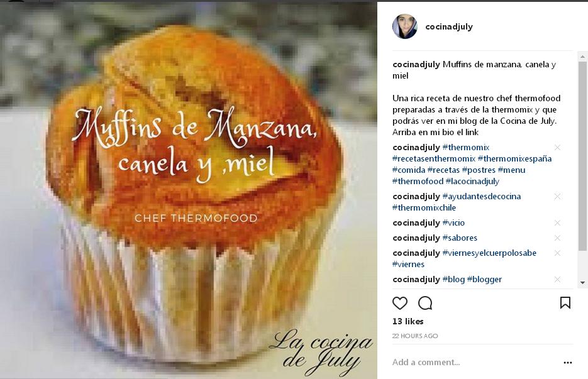Screen dimensions: 588x379
Task: Click the Add a comment field
Action: pos(475,363)
